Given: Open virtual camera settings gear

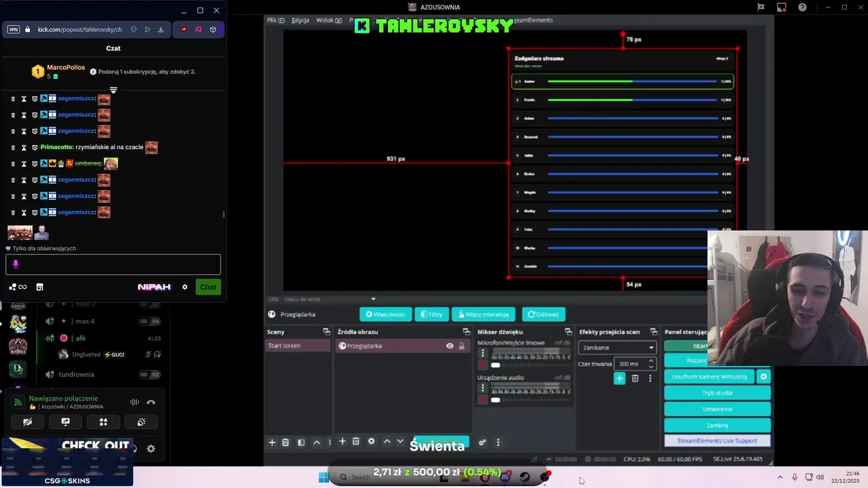Looking at the screenshot, I should 764,377.
